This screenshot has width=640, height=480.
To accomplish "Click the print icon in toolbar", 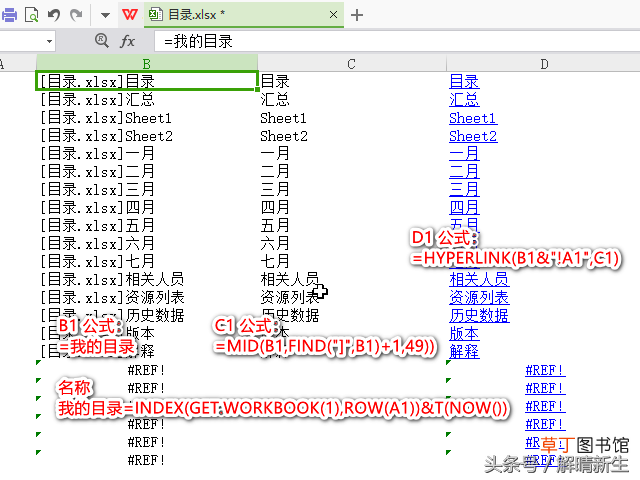I will point(9,15).
